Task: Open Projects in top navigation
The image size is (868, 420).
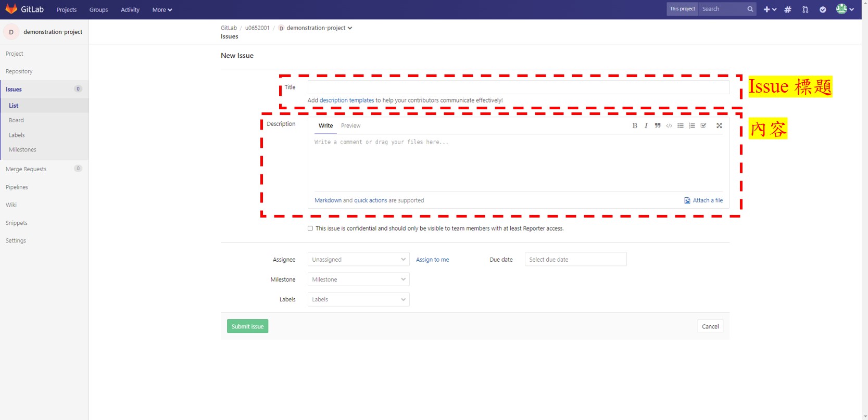Action: pyautogui.click(x=67, y=9)
